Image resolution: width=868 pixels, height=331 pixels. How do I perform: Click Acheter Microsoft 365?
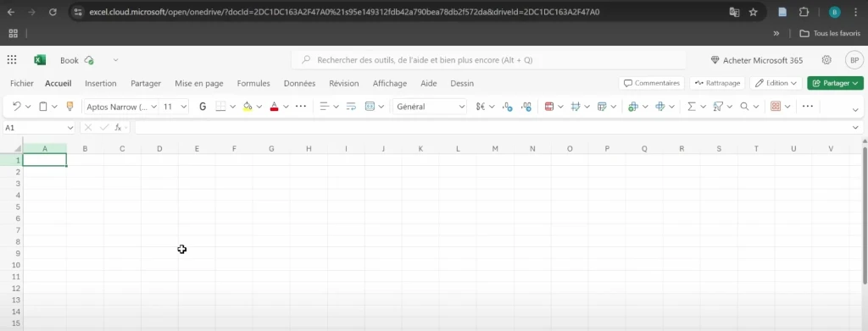click(757, 60)
